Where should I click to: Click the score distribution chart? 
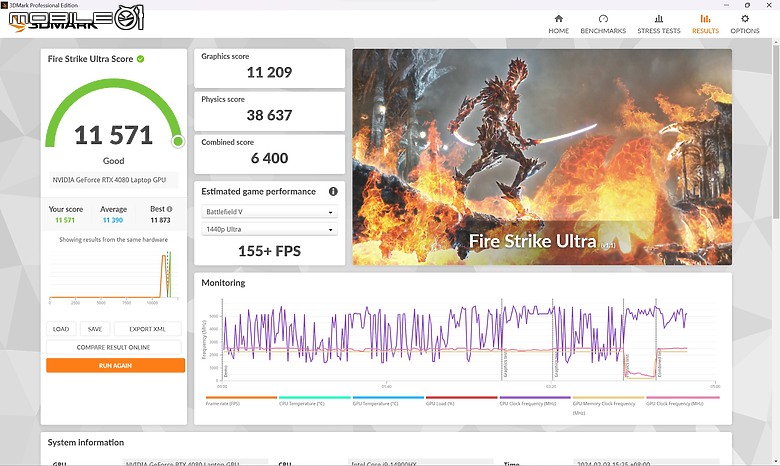pyautogui.click(x=113, y=277)
